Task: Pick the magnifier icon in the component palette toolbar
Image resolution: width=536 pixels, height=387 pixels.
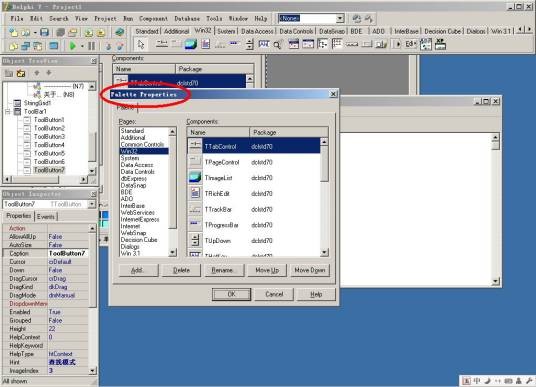Action: [278, 45]
